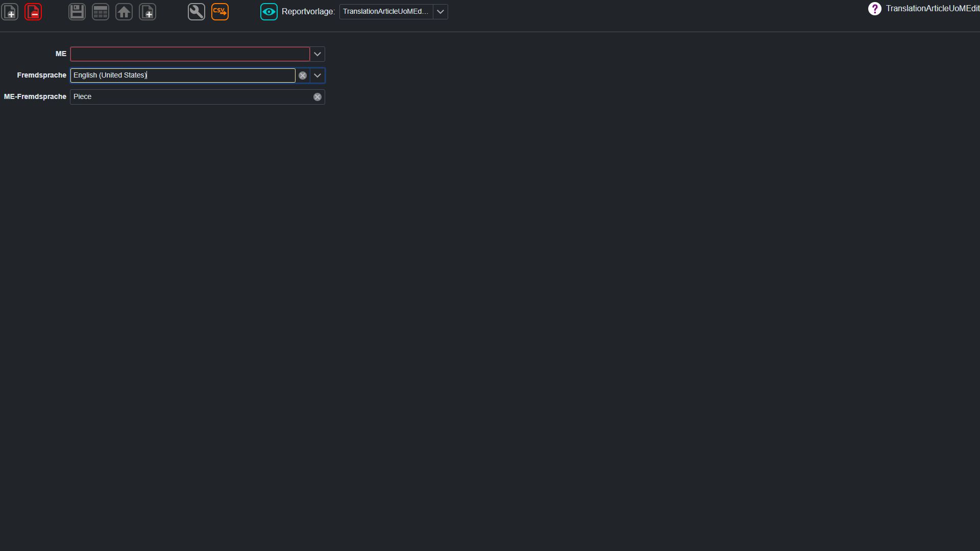Expand the Fremdsprache dropdown arrow

click(317, 76)
